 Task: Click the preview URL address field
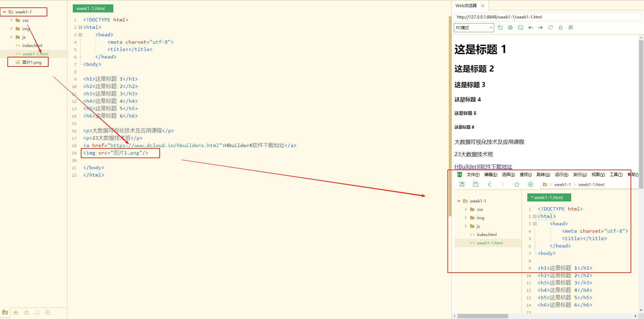(548, 17)
